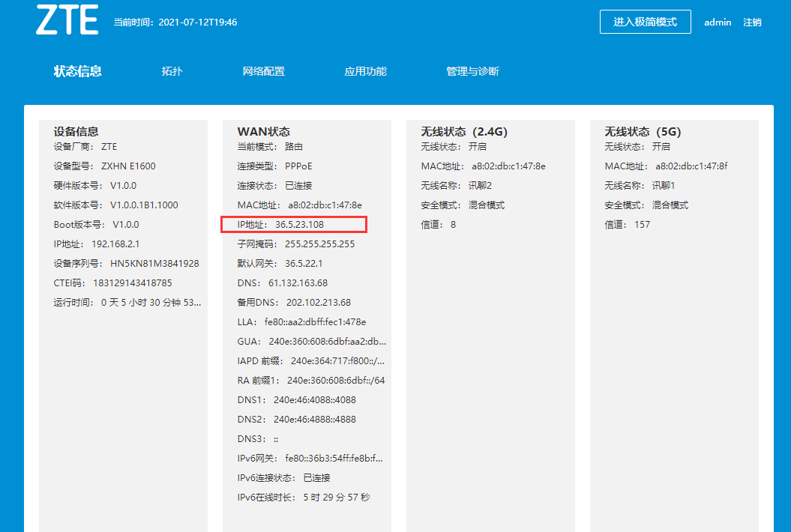Click the 设备序列号 value
Viewport: 791px width, 532px height.
pyautogui.click(x=154, y=264)
